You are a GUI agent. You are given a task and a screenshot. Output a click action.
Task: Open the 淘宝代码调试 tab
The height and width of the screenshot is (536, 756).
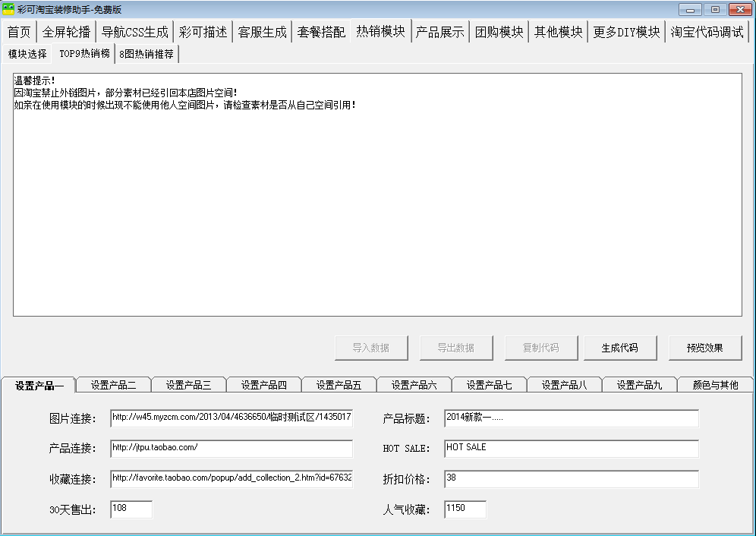point(706,32)
